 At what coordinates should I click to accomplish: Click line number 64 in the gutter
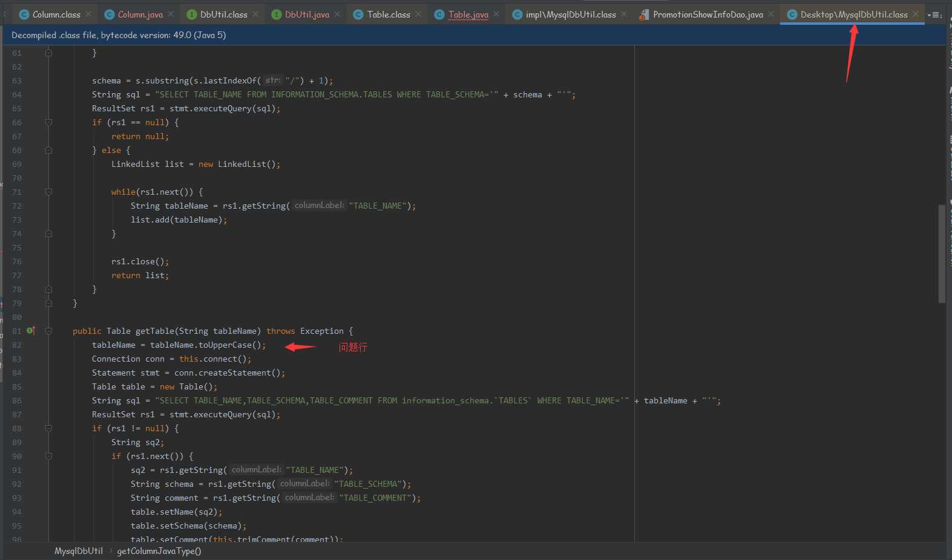tap(16, 94)
